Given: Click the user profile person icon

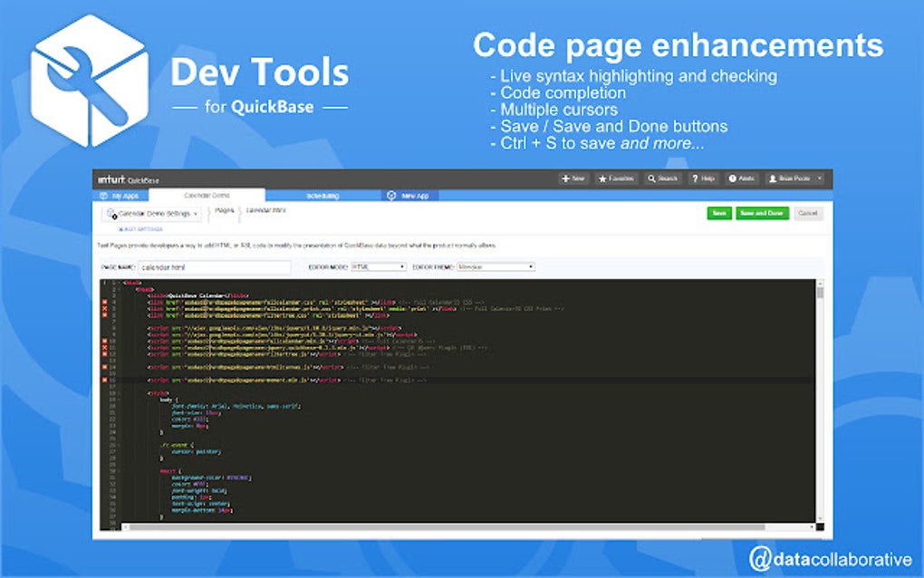Looking at the screenshot, I should (772, 178).
